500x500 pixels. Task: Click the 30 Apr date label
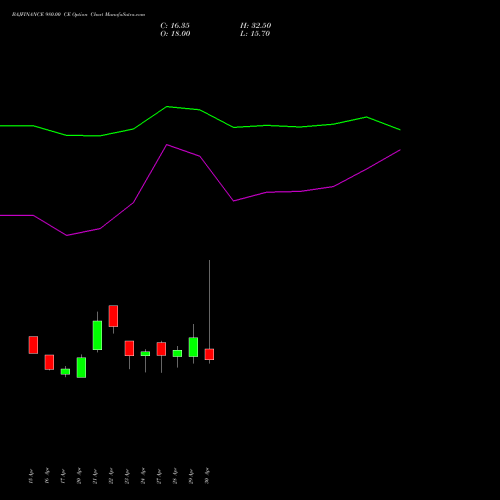[207, 476]
